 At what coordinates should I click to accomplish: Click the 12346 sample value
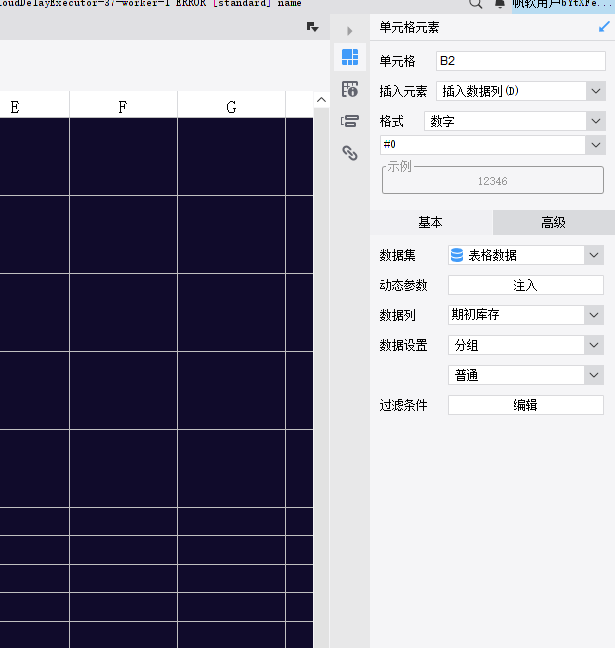pyautogui.click(x=492, y=181)
